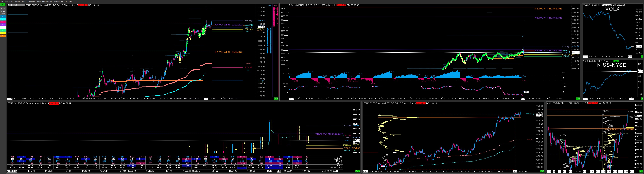Click the Bid column header
The height and width of the screenshot is (174, 644).
269,6
